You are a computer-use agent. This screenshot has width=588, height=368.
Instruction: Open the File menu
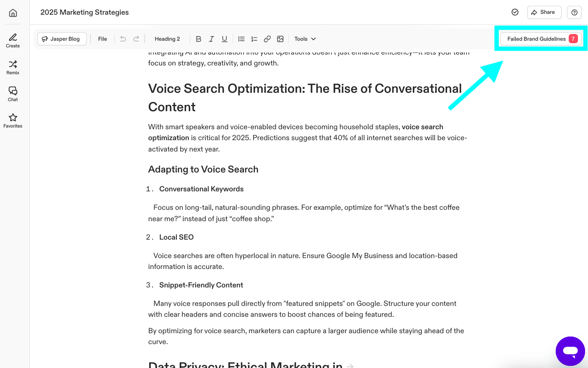click(103, 39)
